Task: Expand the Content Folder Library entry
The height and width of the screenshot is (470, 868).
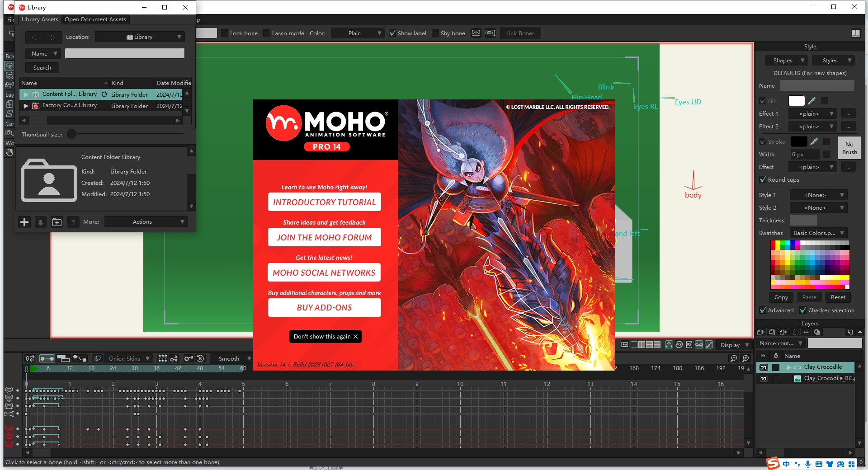Action: tap(26, 94)
